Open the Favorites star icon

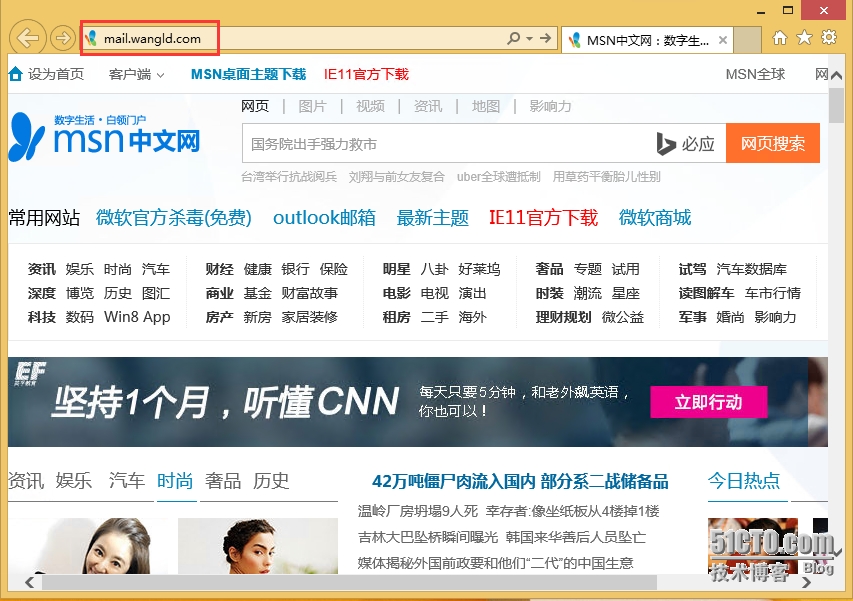[x=804, y=38]
